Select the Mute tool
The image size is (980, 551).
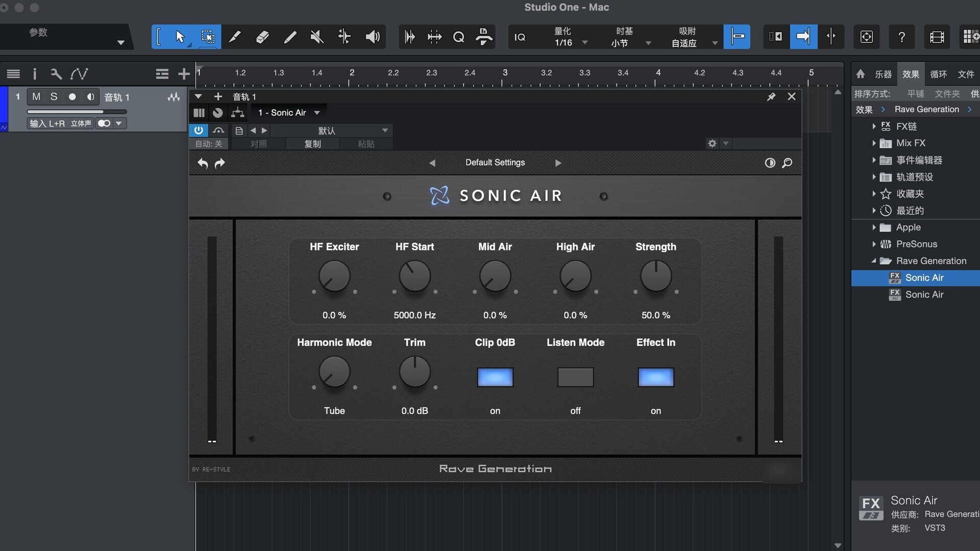(x=317, y=37)
